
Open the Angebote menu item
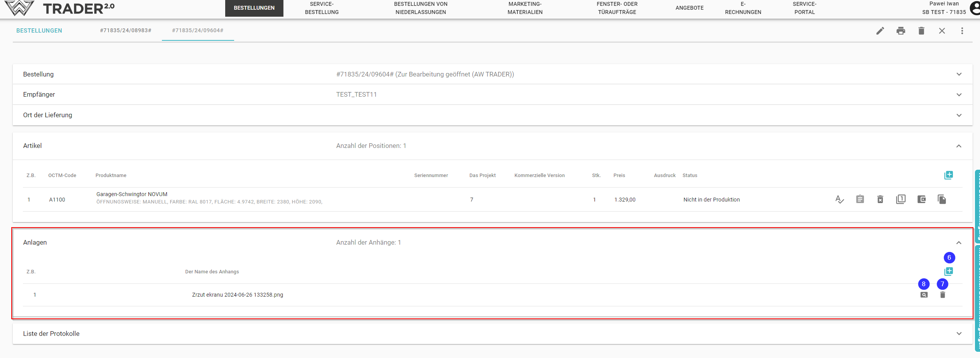tap(689, 8)
